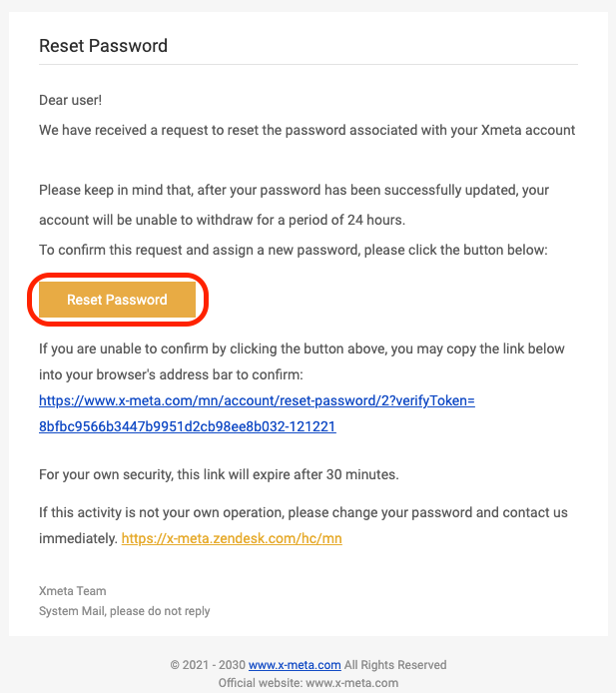Click the 'To confirm this request' instruction line

[x=293, y=250]
